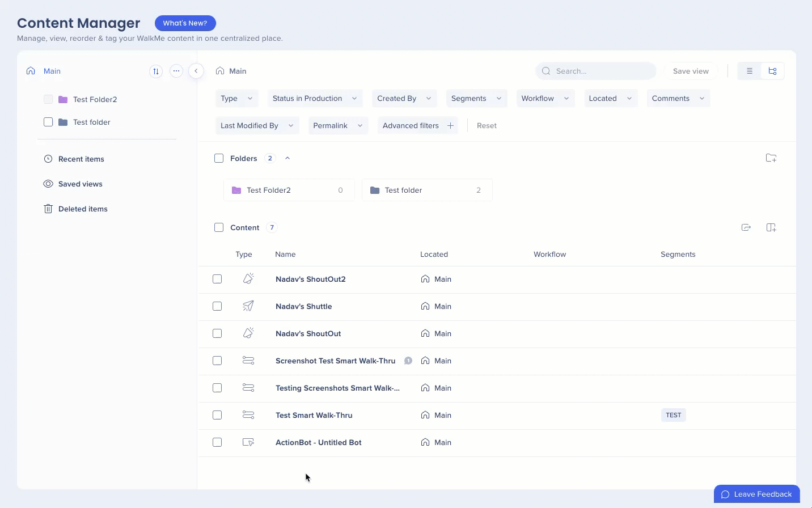
Task: Click Smart Walk-Thru icon for Test Smart Walk-Thru
Action: (x=248, y=414)
